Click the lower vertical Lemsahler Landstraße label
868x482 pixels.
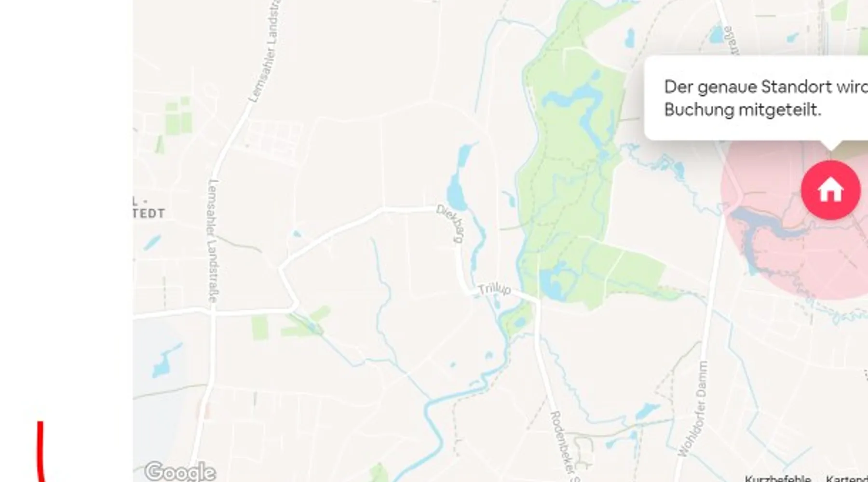213,241
